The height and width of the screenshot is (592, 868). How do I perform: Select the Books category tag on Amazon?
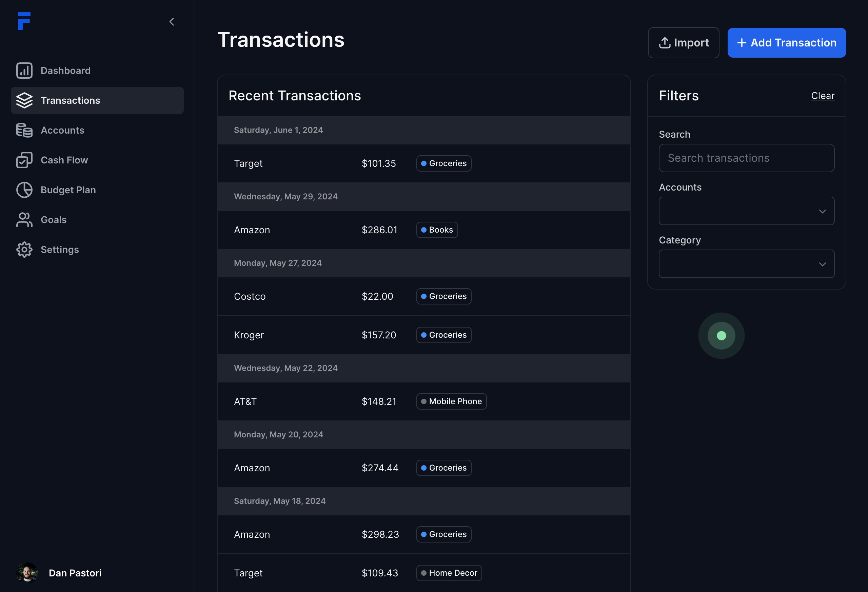pos(437,230)
